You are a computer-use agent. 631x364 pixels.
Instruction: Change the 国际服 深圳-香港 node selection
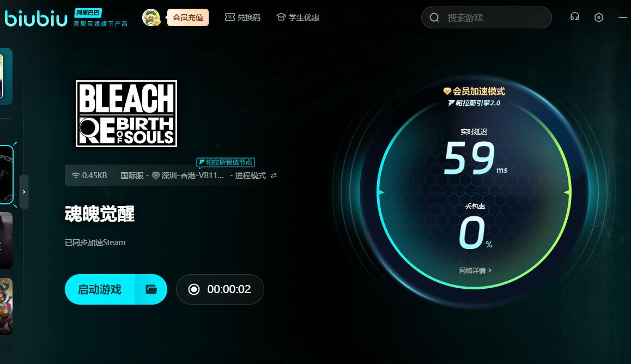click(x=172, y=175)
